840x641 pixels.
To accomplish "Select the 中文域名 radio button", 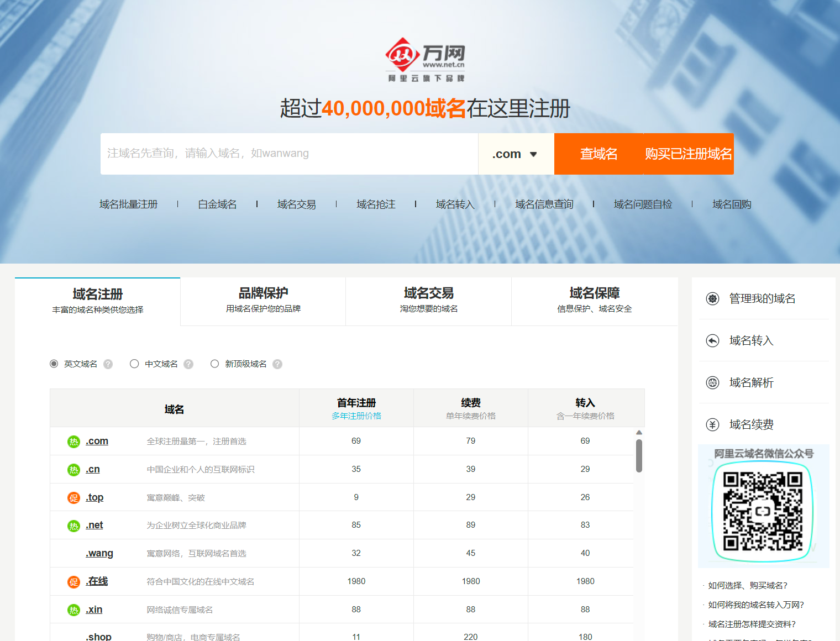I will pyautogui.click(x=134, y=364).
